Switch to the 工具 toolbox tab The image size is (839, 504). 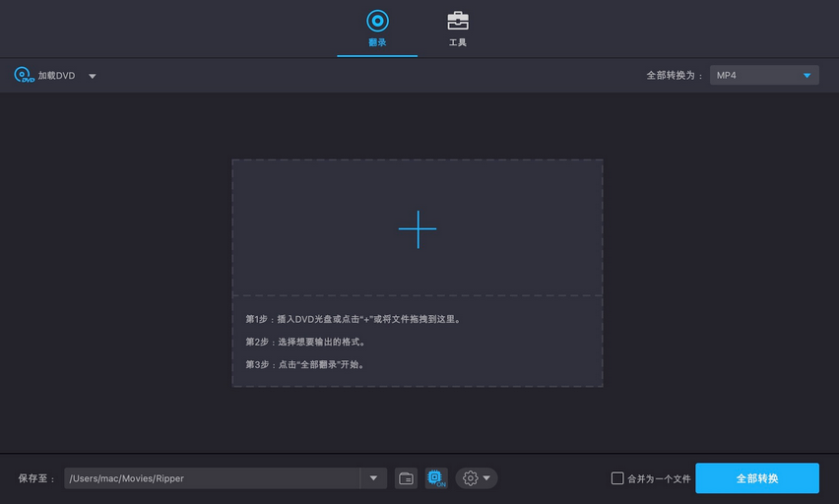point(458,29)
